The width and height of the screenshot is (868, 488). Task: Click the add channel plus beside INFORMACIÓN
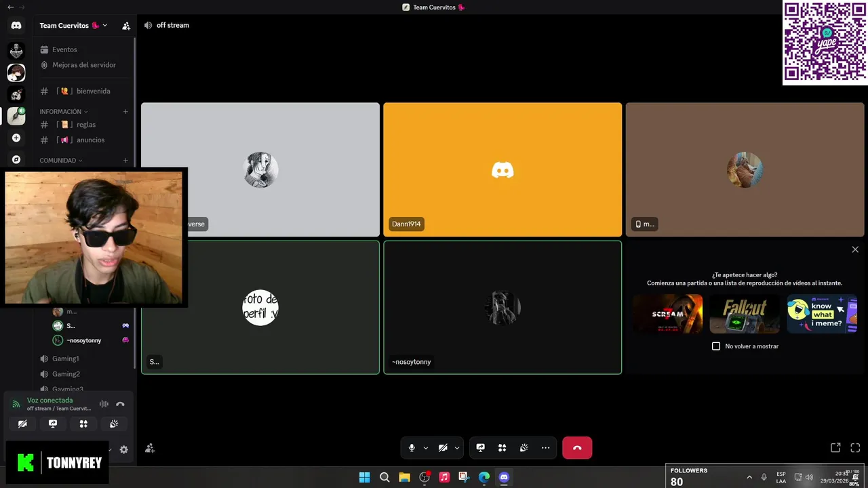point(125,111)
